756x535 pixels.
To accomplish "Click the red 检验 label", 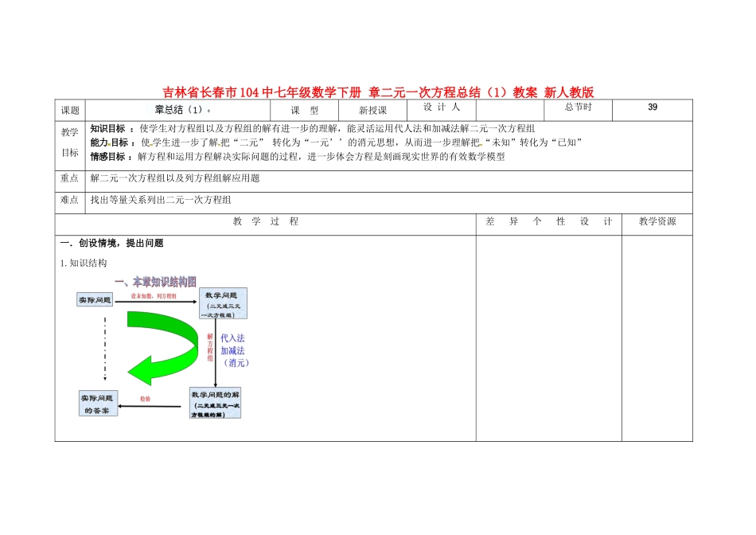I will click(x=145, y=399).
